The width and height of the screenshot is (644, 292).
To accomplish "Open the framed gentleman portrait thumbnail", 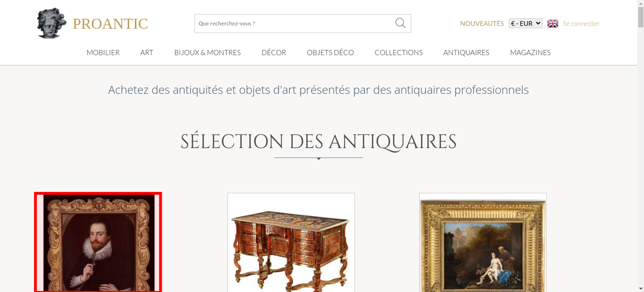I will point(98,242).
